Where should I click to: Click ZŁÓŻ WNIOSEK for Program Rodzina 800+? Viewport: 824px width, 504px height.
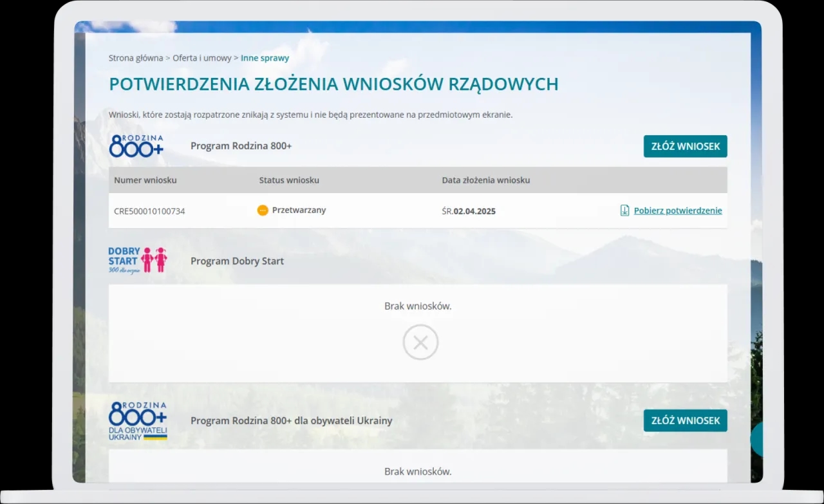[x=685, y=146]
